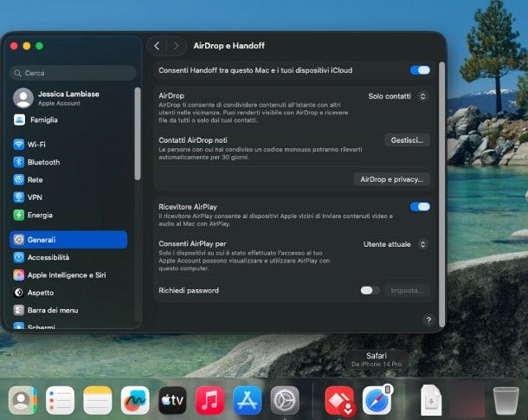This screenshot has height=420, width=528.
Task: Click the "AirDrop e Handoff" title
Action: [229, 46]
